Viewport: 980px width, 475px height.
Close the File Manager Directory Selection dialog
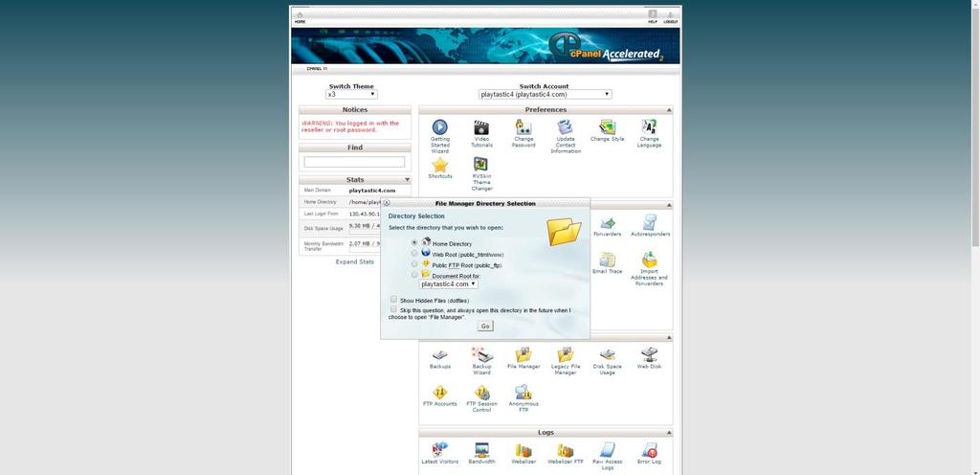pyautogui.click(x=387, y=203)
